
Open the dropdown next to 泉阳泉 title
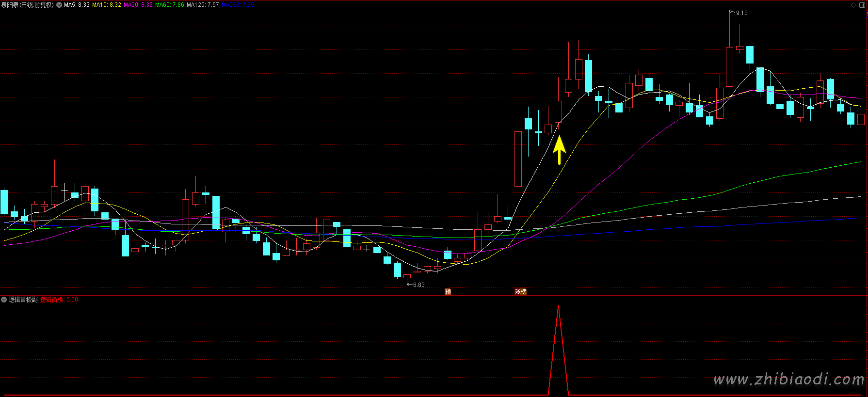(x=59, y=5)
